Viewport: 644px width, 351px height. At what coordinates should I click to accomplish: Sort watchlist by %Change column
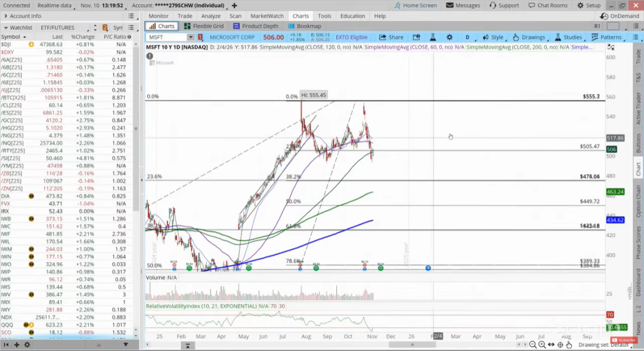coord(82,36)
